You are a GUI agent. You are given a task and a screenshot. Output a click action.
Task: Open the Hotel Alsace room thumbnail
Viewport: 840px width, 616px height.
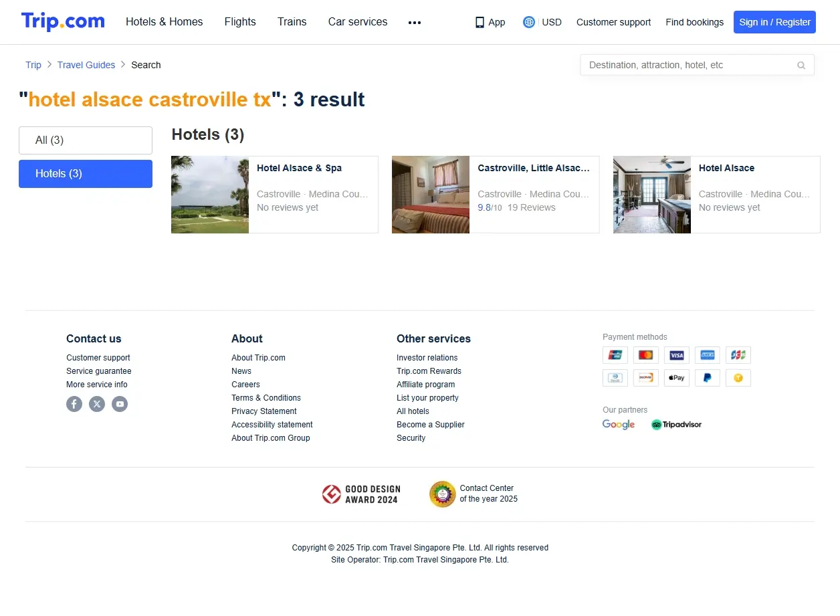tap(652, 195)
